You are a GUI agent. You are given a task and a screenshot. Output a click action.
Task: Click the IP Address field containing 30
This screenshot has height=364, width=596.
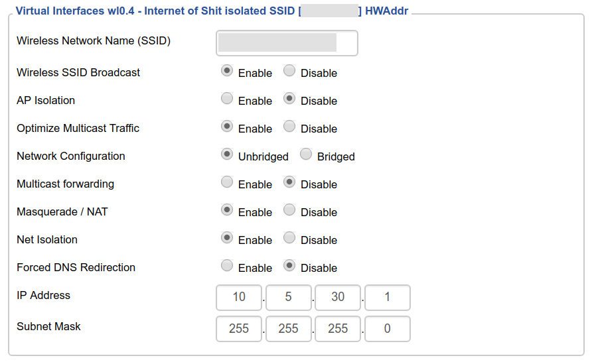(x=338, y=297)
